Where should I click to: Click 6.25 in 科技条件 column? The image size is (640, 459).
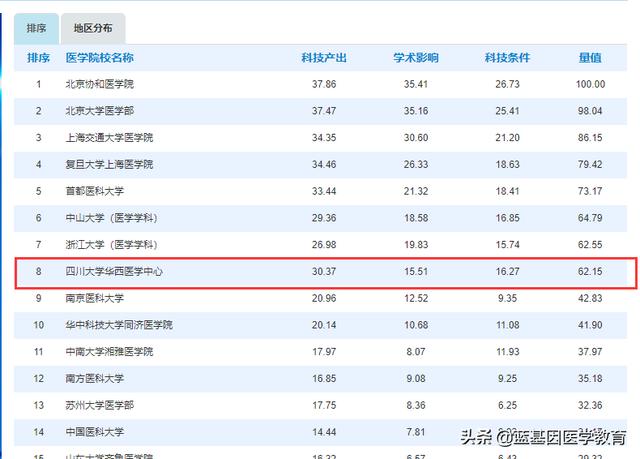point(507,405)
